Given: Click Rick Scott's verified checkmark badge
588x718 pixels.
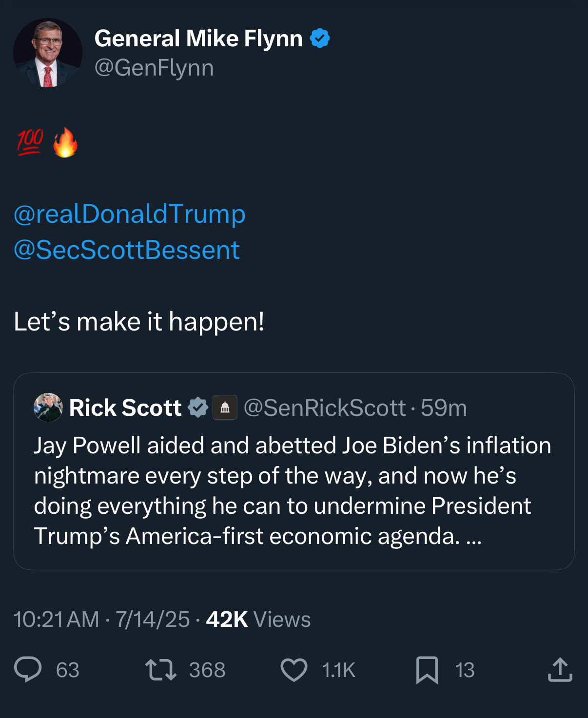Looking at the screenshot, I should (x=198, y=408).
